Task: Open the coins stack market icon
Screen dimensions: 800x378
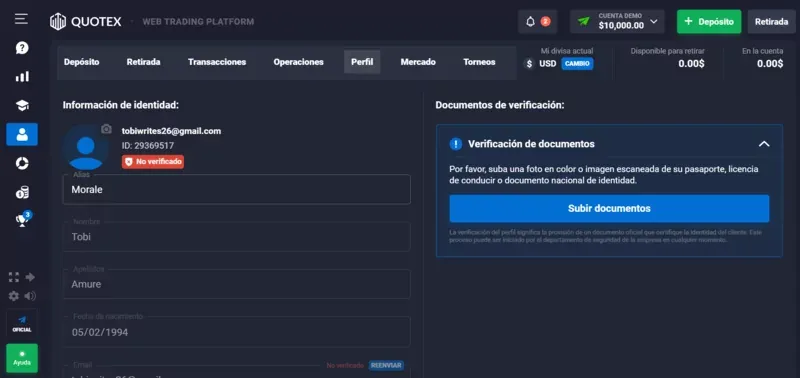Action: 22,192
